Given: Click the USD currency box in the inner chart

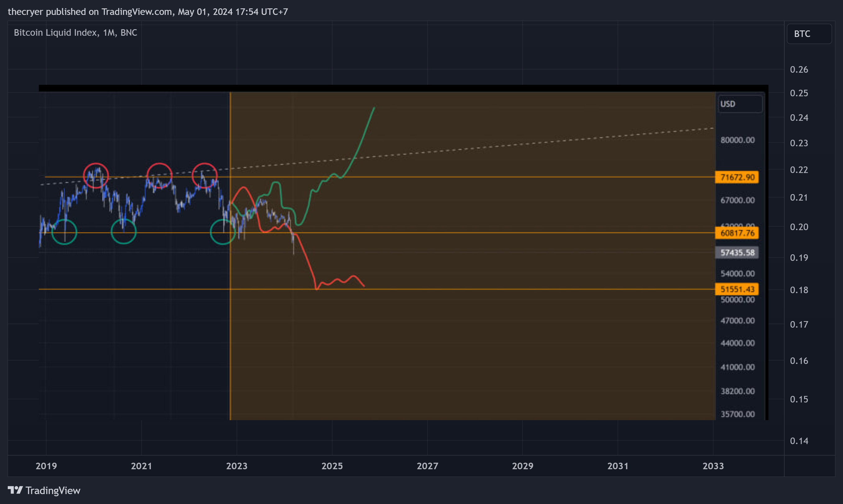Looking at the screenshot, I should pyautogui.click(x=740, y=104).
